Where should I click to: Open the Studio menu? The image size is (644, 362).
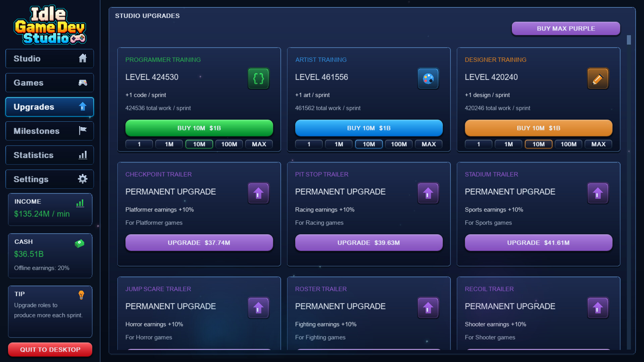coord(50,59)
